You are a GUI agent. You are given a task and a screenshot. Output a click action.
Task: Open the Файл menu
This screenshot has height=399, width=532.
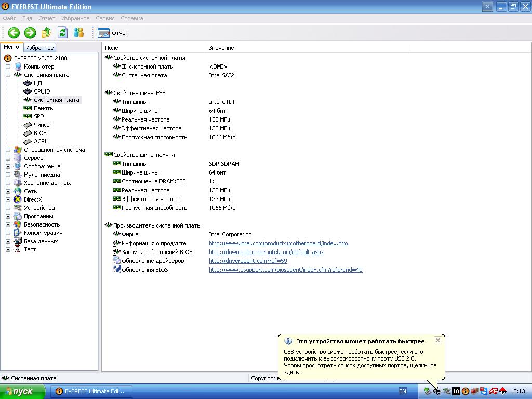[x=9, y=18]
